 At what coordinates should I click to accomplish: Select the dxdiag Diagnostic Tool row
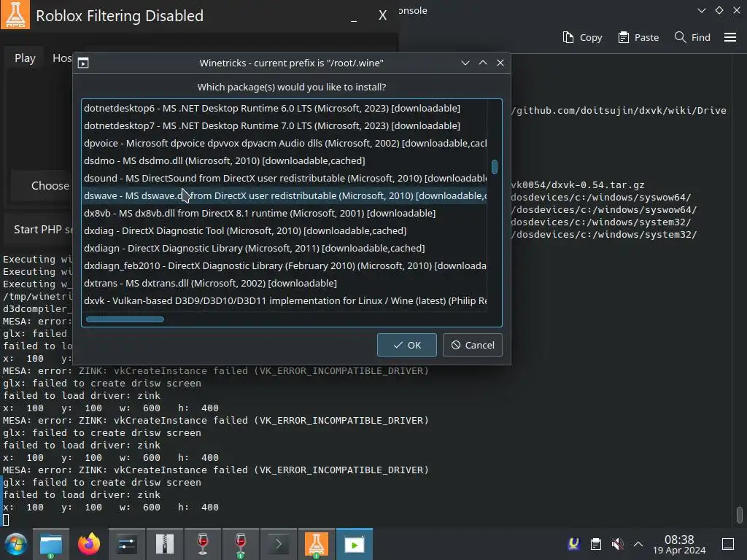click(285, 231)
